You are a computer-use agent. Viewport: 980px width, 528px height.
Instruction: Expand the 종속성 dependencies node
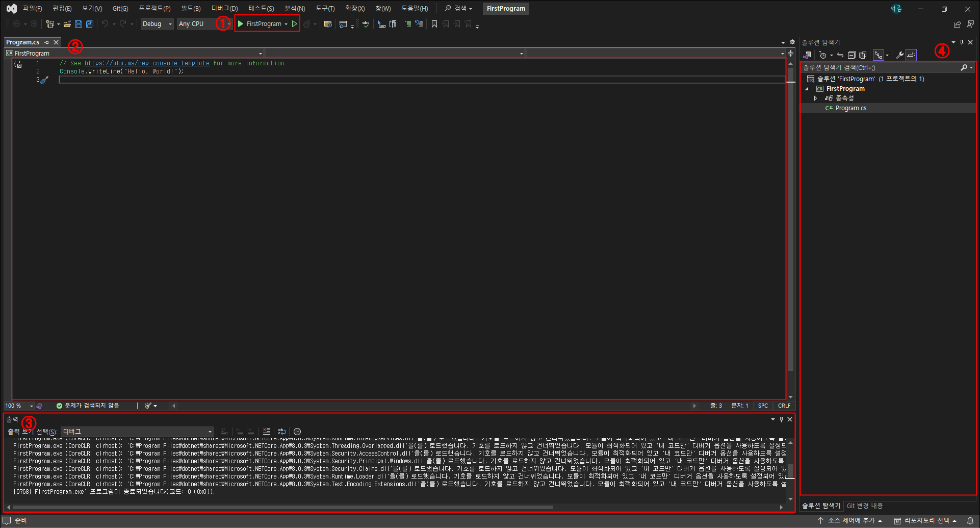(x=815, y=98)
